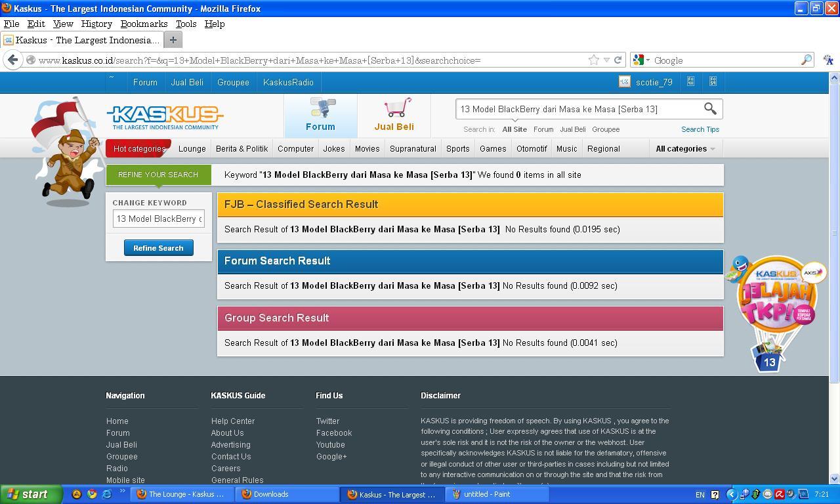Viewport: 840px width, 504px height.
Task: Open the Lounge category
Action: pos(192,148)
